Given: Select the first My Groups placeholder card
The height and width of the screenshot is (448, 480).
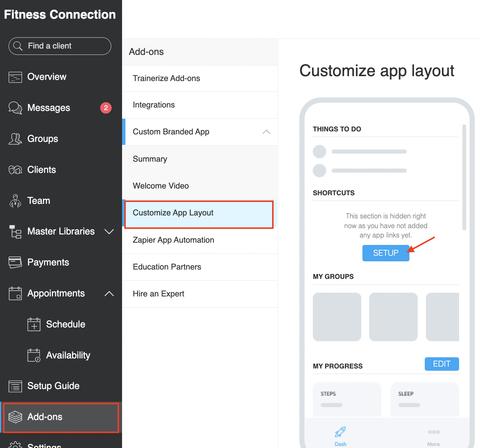Looking at the screenshot, I should coord(337,317).
